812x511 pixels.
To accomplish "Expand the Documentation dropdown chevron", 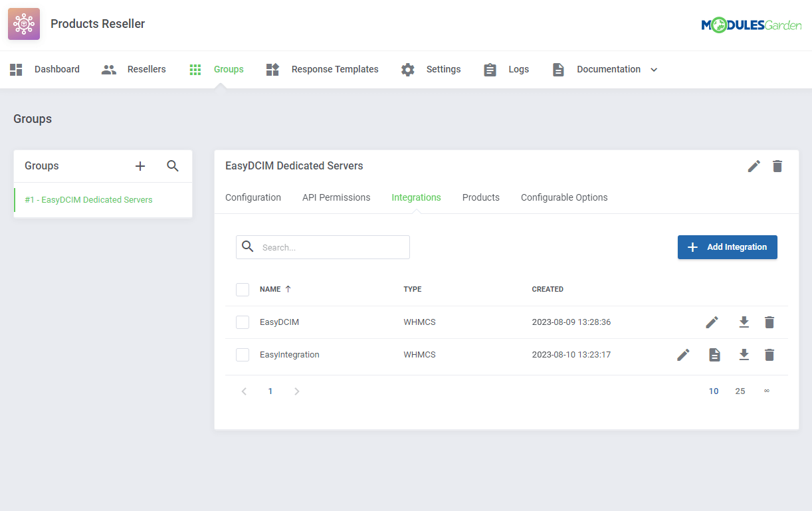I will coord(654,70).
